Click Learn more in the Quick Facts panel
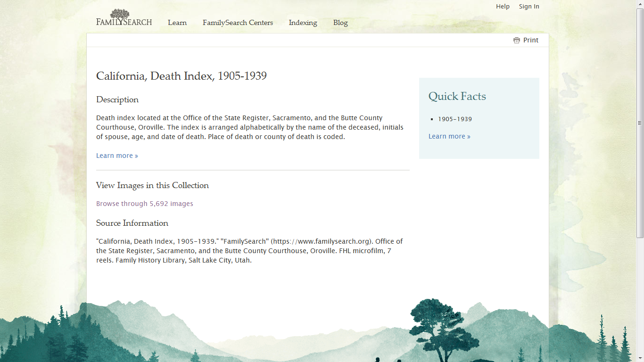This screenshot has height=362, width=644. [x=449, y=136]
